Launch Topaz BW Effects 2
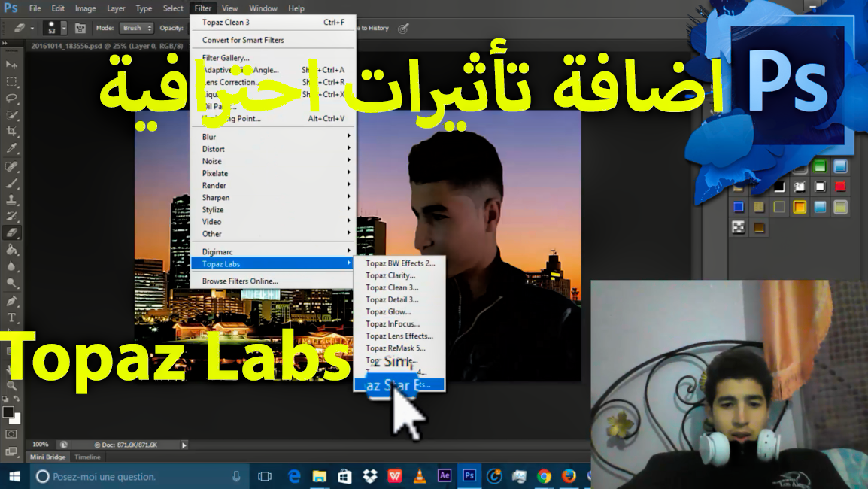The height and width of the screenshot is (489, 868). [x=399, y=263]
